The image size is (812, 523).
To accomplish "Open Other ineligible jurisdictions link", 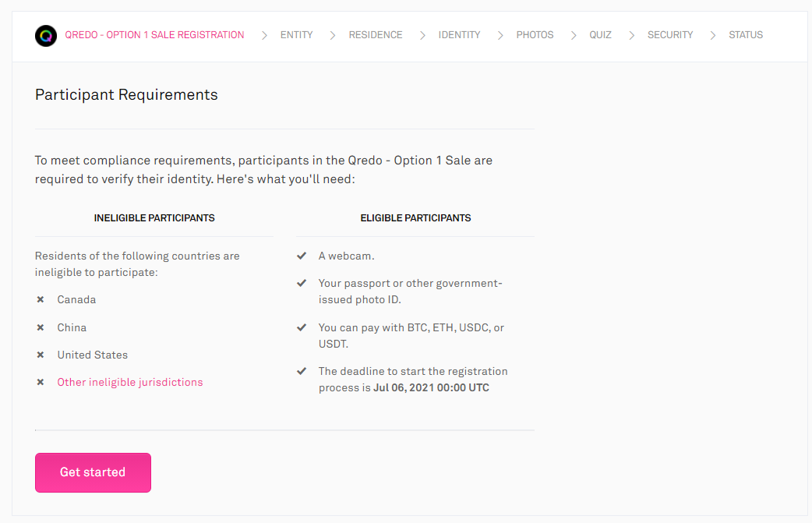I will 130,382.
